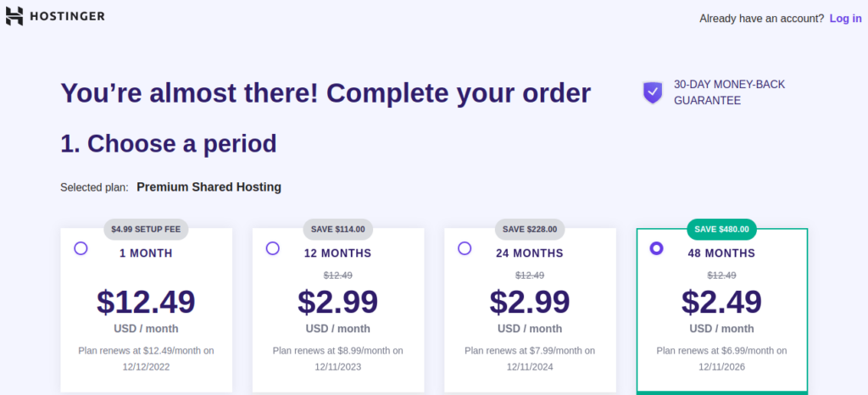Screen dimensions: 868x395
Task: Click the Premium Shared Hosting plan name
Action: click(x=209, y=186)
